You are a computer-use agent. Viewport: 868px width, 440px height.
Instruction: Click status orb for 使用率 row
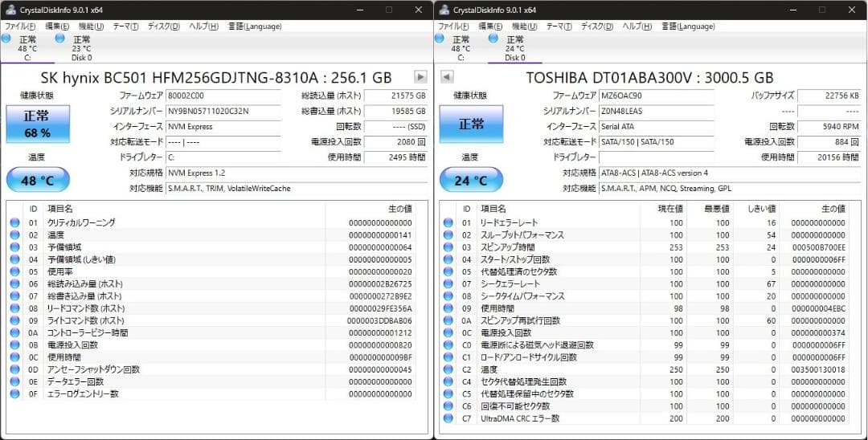14,271
